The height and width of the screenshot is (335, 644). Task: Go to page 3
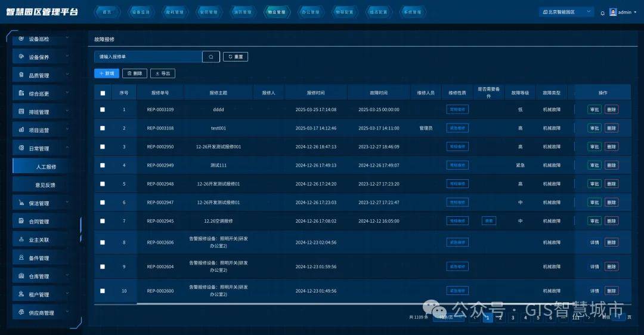[513, 317]
